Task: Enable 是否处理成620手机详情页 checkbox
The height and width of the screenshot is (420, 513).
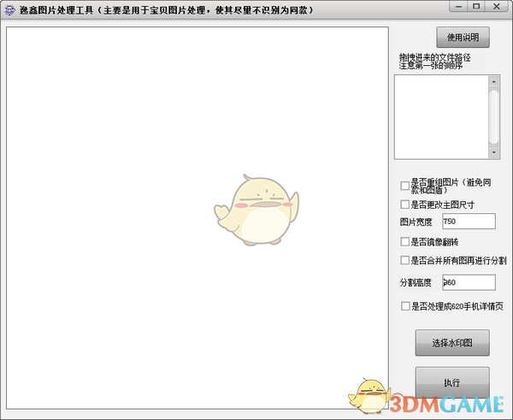Action: pos(405,306)
